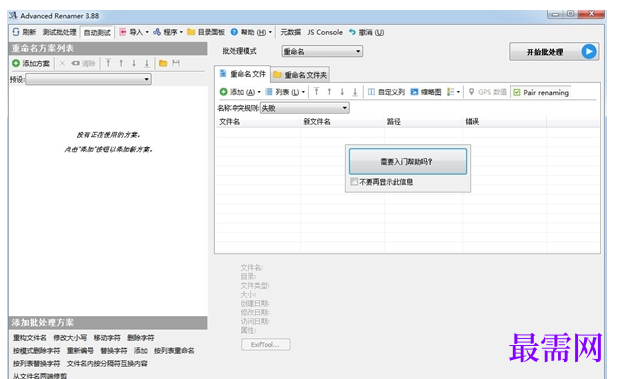Click GPS 数据 button
621x379 pixels.
click(x=488, y=92)
